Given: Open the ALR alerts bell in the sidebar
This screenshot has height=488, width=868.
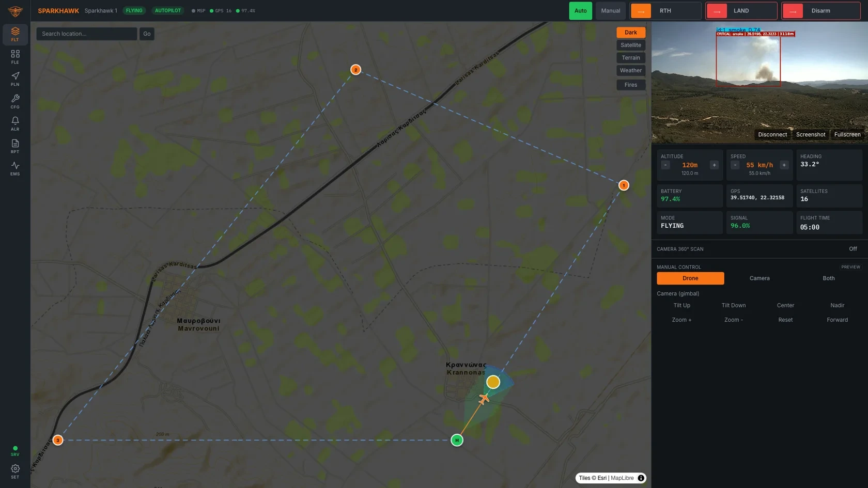Looking at the screenshot, I should (15, 123).
